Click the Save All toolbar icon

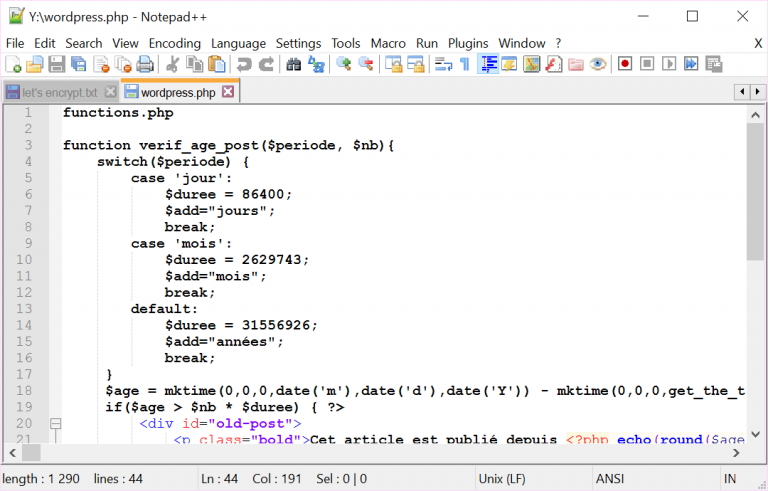[79, 65]
